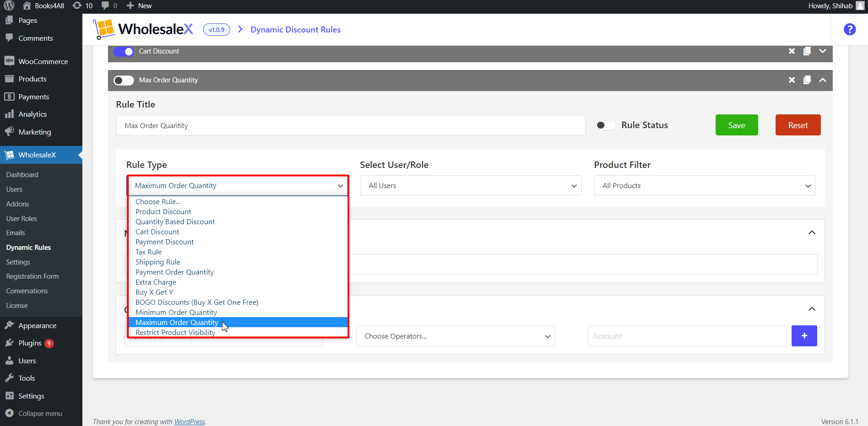Collapse the conditions section chevron
This screenshot has height=426, width=868.
pos(812,309)
